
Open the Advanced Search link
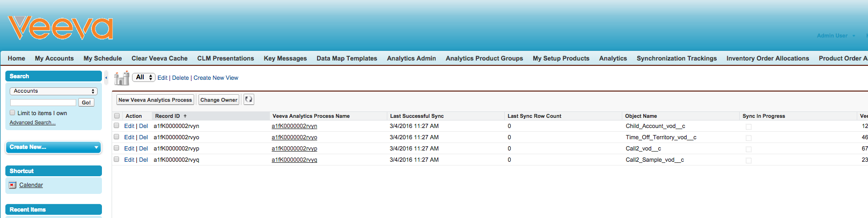pyautogui.click(x=32, y=123)
